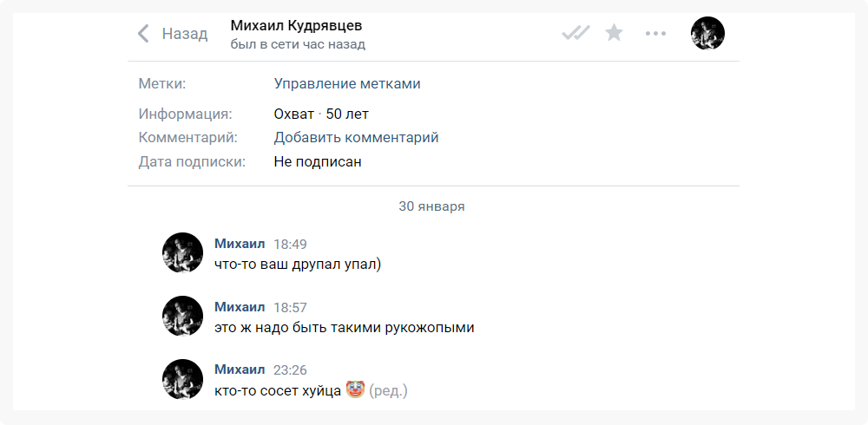
Task: Click the 18:49 message timestamp
Action: click(290, 245)
